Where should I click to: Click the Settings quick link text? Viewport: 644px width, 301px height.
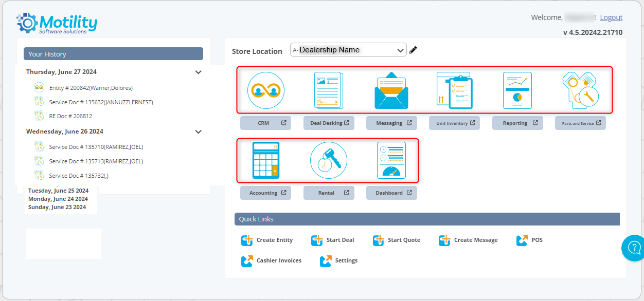(x=346, y=260)
